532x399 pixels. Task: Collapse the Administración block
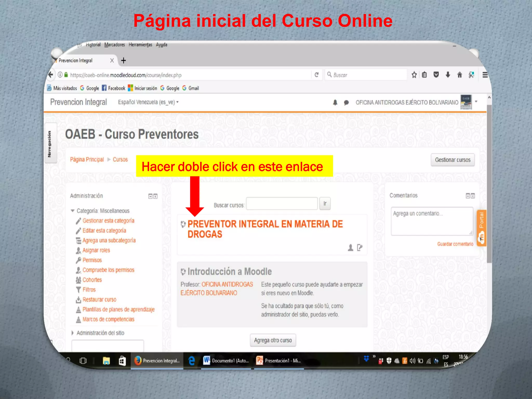point(150,196)
